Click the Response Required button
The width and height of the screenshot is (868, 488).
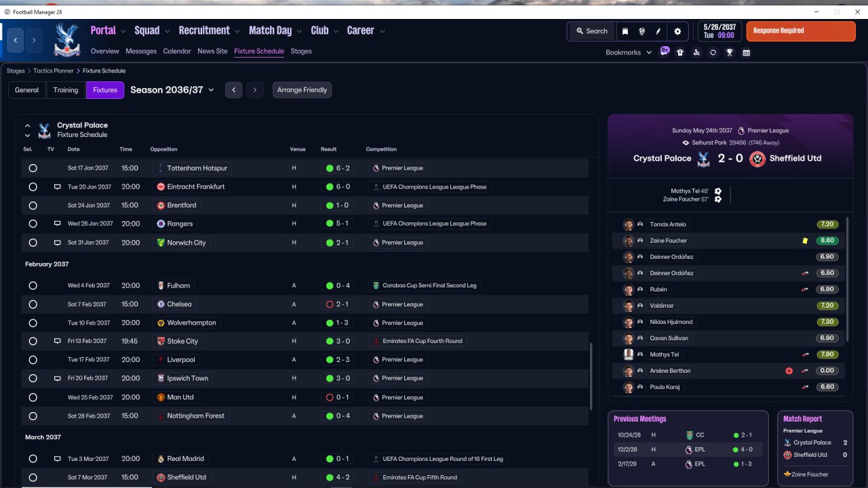point(801,31)
